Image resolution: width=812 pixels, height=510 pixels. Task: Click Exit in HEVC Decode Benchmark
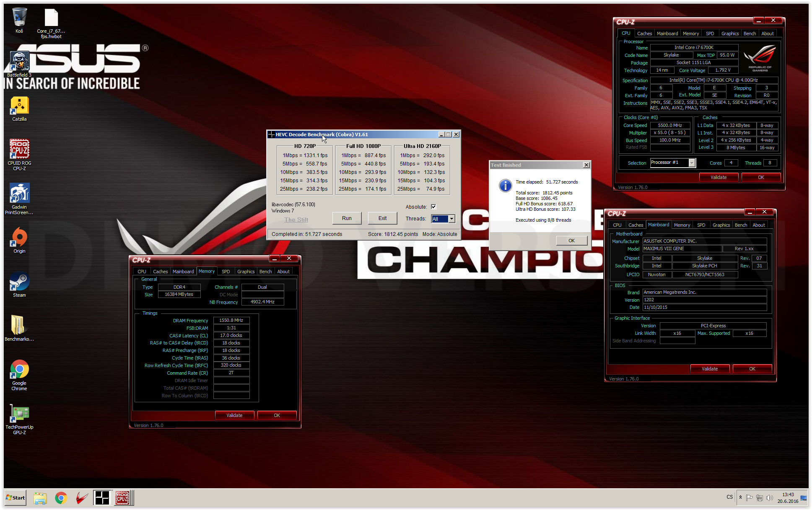click(x=382, y=218)
